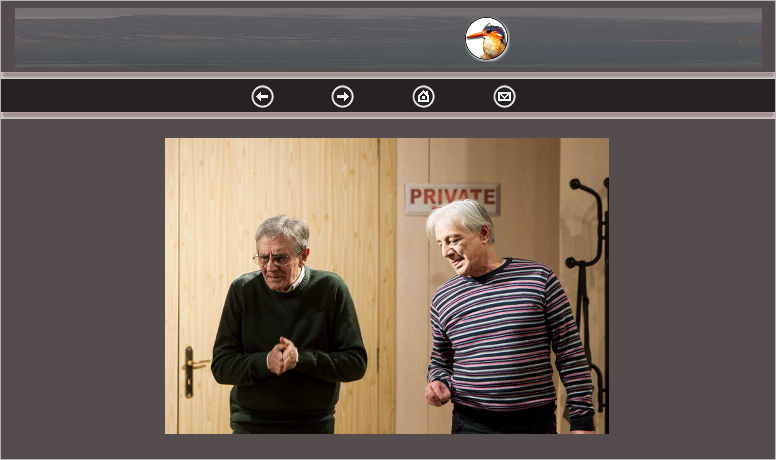The width and height of the screenshot is (776, 460).
Task: Open the stage photo of two men
Action: coord(387,286)
